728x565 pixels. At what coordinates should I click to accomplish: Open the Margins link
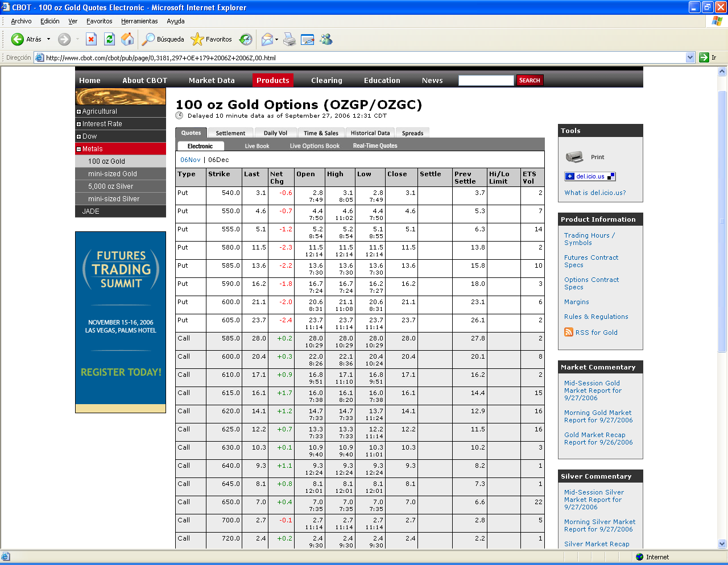click(576, 302)
